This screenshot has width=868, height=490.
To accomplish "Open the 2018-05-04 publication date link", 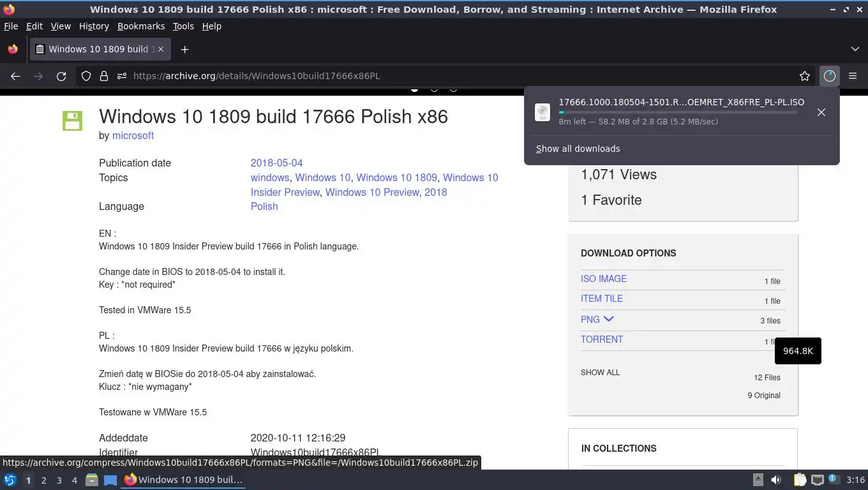I will 276,163.
